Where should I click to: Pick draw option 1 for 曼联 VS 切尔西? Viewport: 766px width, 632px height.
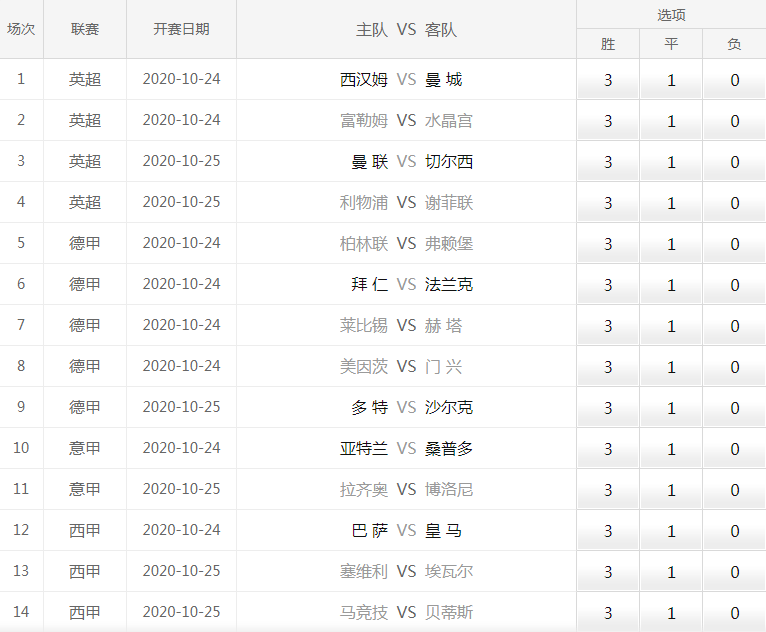pos(671,162)
